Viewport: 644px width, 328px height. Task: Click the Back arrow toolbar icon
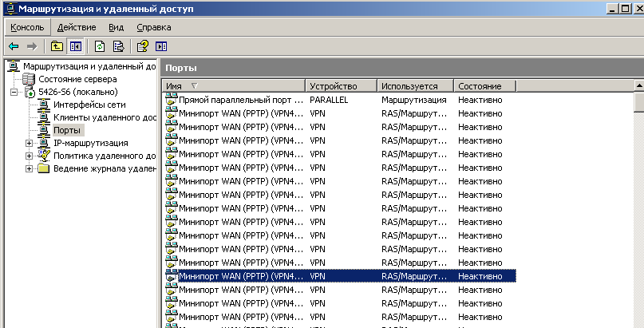14,46
